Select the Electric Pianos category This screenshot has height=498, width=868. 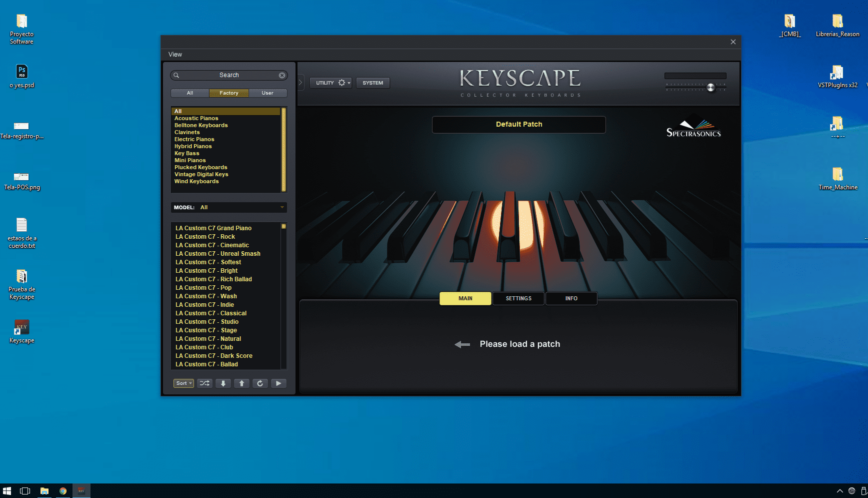[x=194, y=139]
